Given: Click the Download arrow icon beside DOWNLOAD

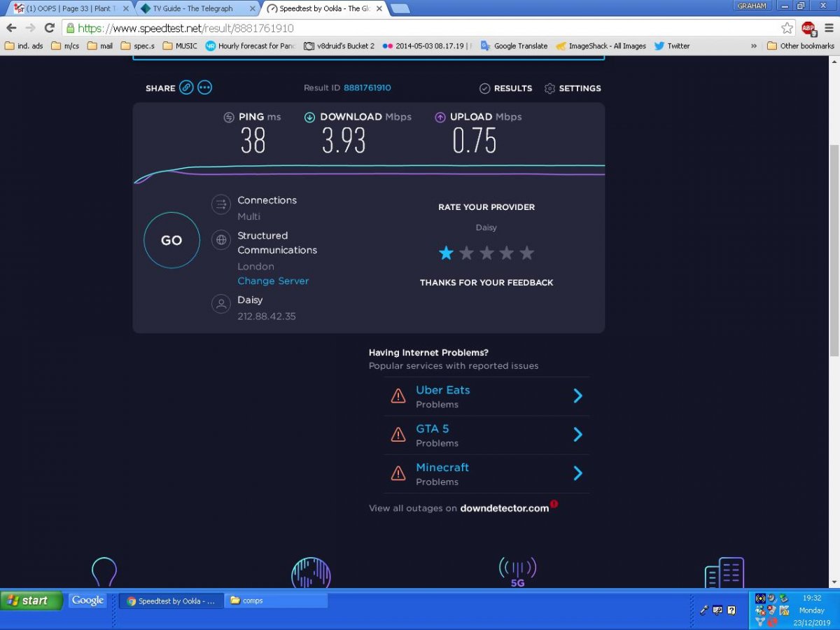Looking at the screenshot, I should click(309, 117).
